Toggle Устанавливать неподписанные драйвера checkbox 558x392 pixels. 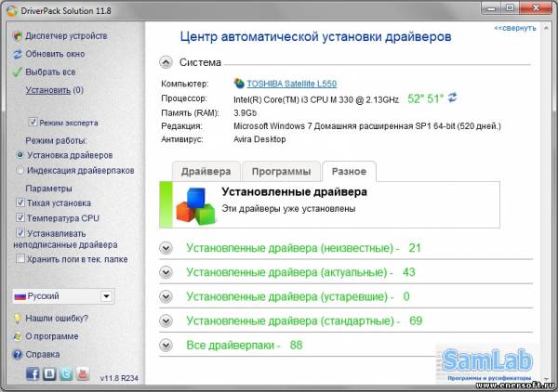click(x=20, y=233)
